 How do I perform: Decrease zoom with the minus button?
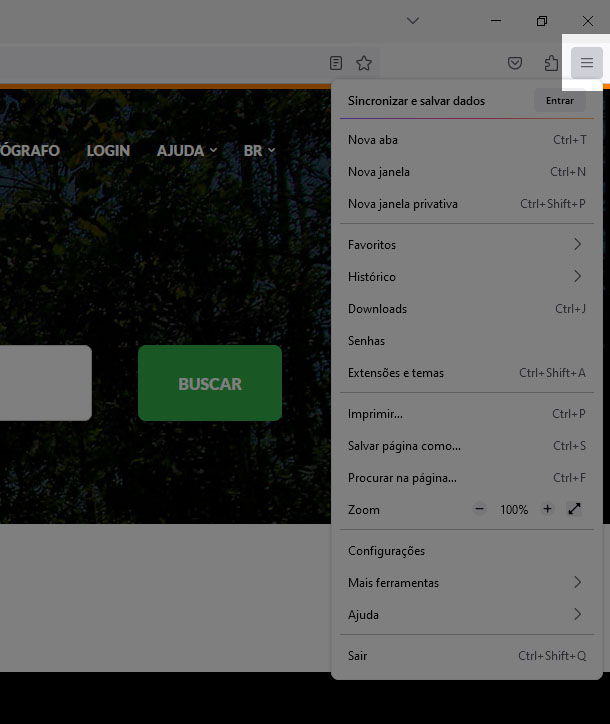[479, 509]
